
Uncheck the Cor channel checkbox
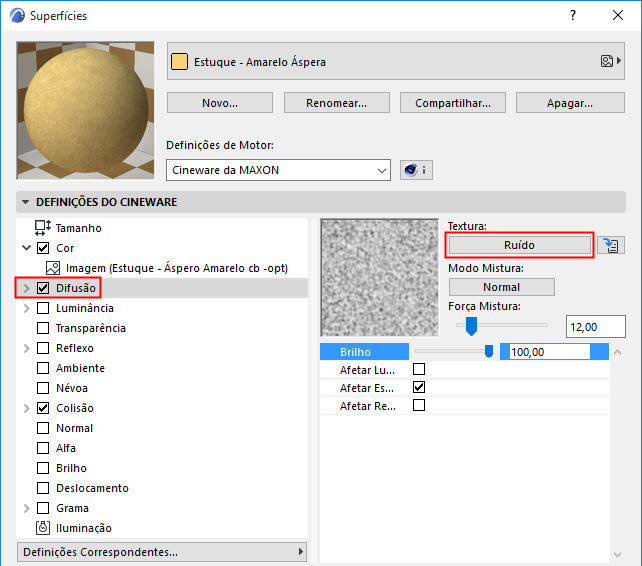[x=43, y=248]
